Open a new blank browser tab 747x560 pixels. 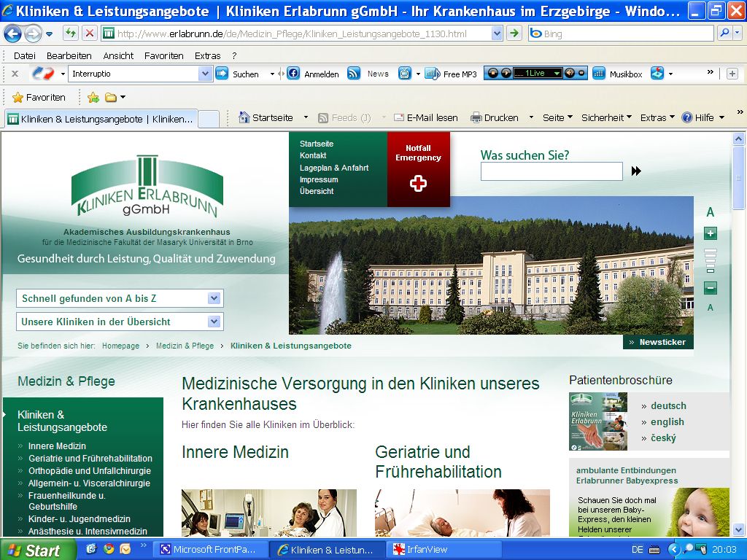[208, 119]
